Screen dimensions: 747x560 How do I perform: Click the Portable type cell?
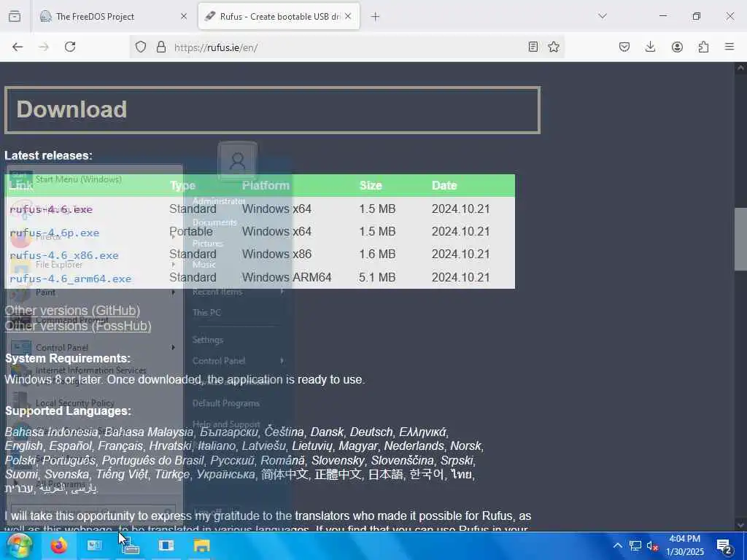point(191,231)
